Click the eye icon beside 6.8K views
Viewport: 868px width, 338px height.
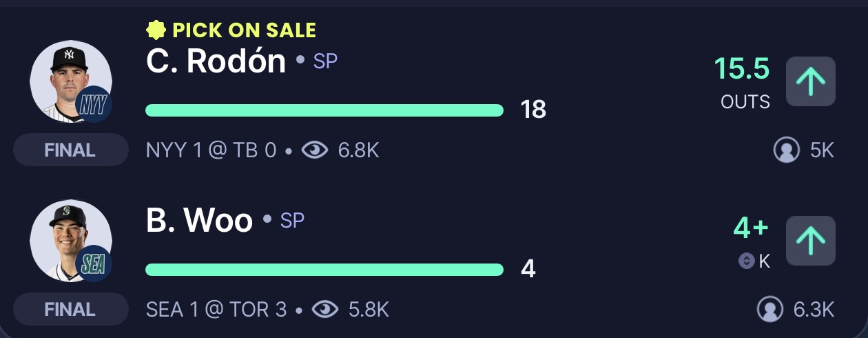[315, 150]
